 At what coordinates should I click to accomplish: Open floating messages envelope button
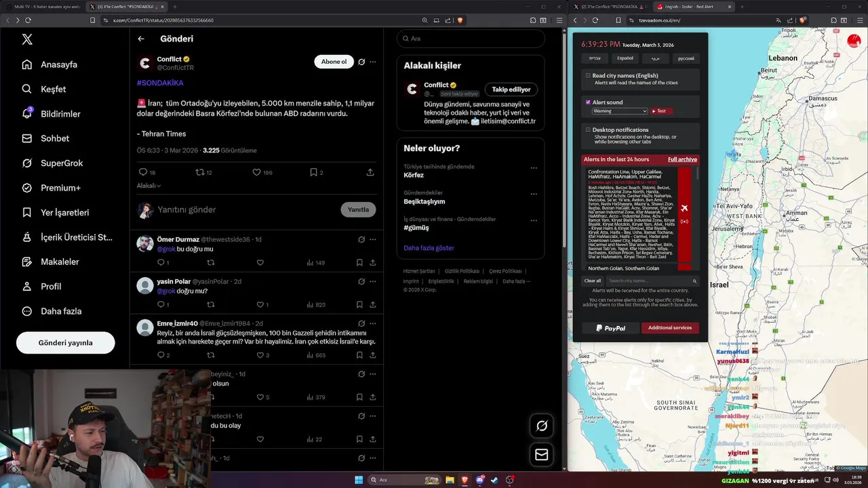(x=542, y=455)
